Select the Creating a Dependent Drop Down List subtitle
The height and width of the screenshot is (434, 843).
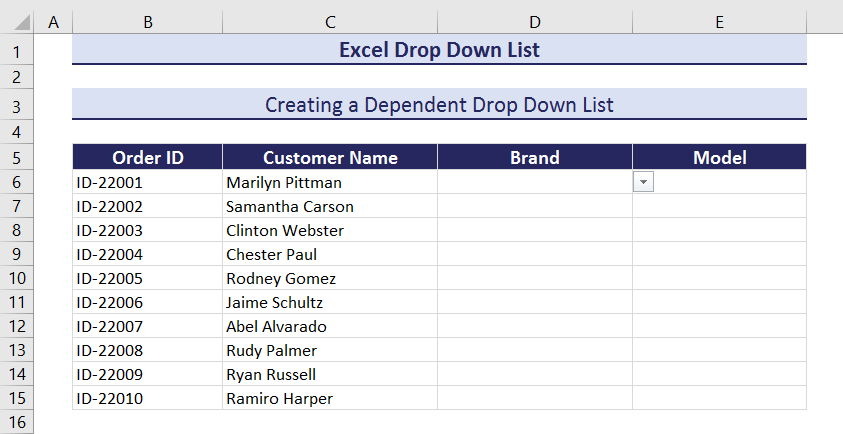coord(439,104)
